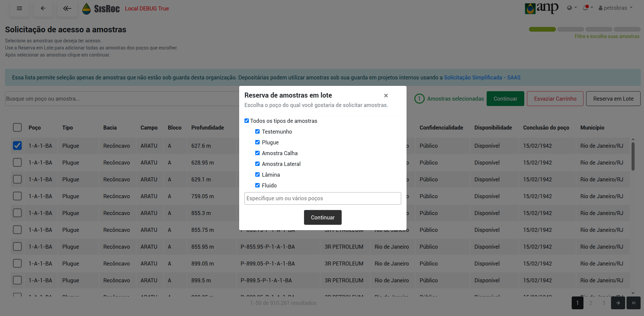
Task: Open the petrobras user dropdown
Action: click(615, 8)
